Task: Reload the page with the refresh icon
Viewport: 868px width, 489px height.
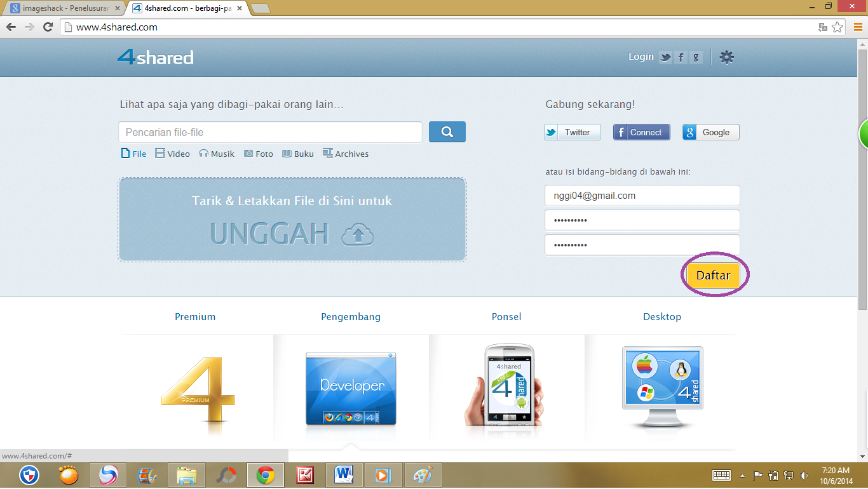Action: tap(48, 27)
